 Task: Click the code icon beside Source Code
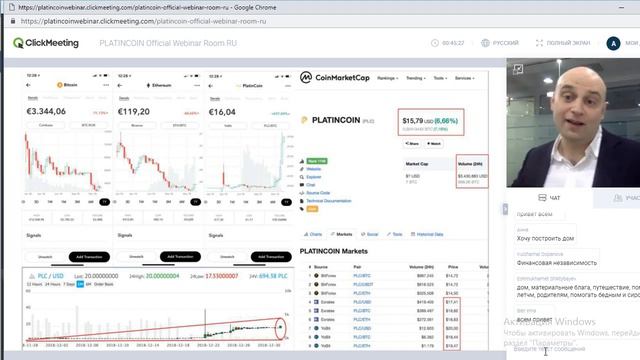click(302, 193)
